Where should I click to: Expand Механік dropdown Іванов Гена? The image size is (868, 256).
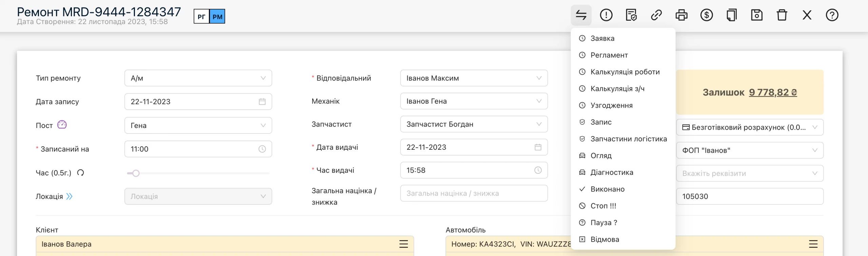coord(474,101)
